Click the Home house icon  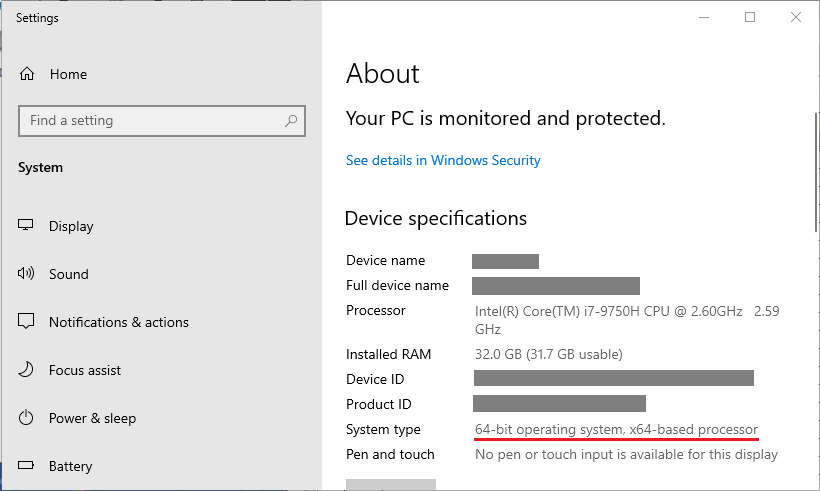27,74
